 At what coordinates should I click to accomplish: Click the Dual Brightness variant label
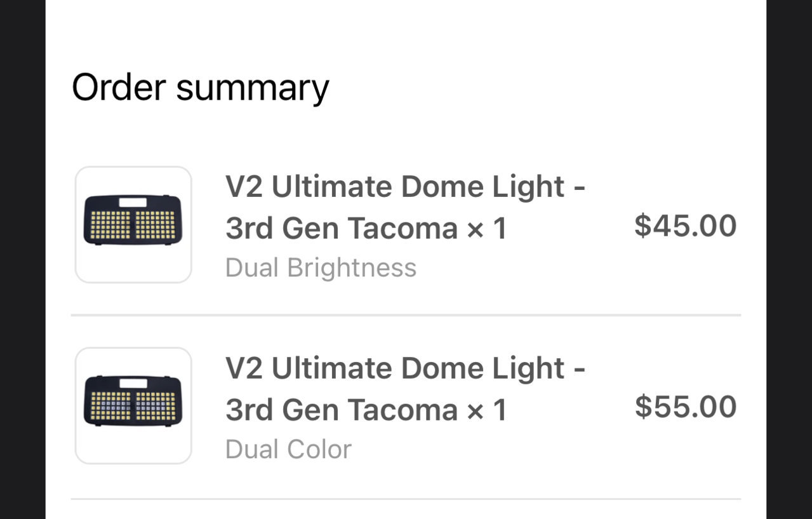[321, 268]
